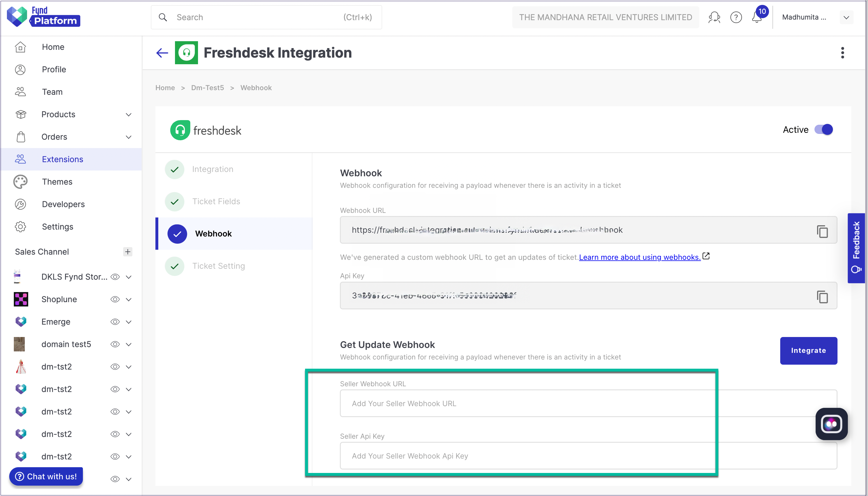
Task: Go to Dm-Test5 breadcrumb
Action: pyautogui.click(x=207, y=88)
